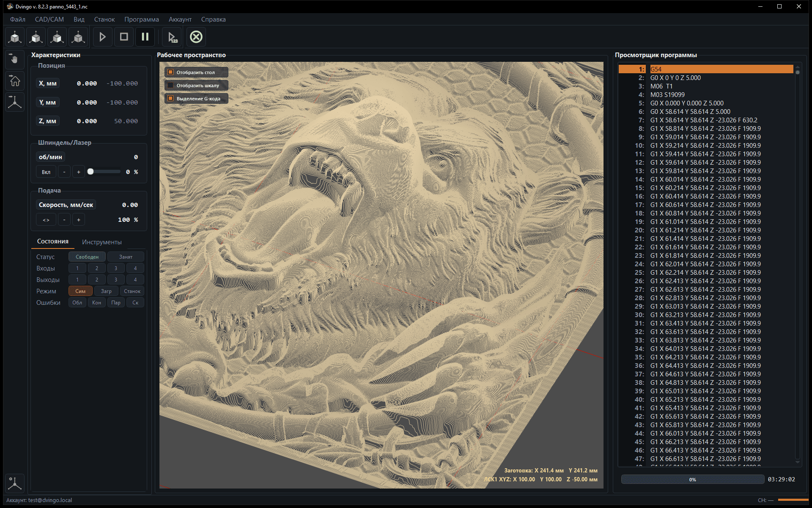812x508 pixels.
Task: Select isometric cube view icon
Action: [78, 37]
